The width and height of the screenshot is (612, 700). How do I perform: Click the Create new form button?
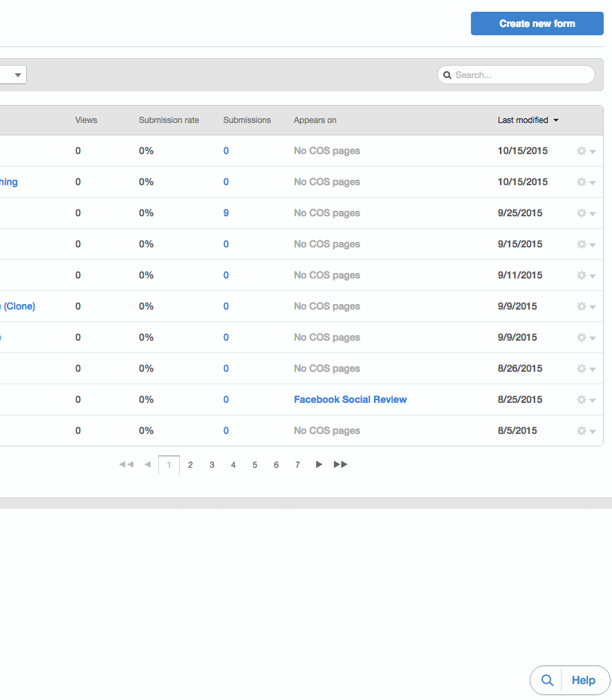[537, 23]
